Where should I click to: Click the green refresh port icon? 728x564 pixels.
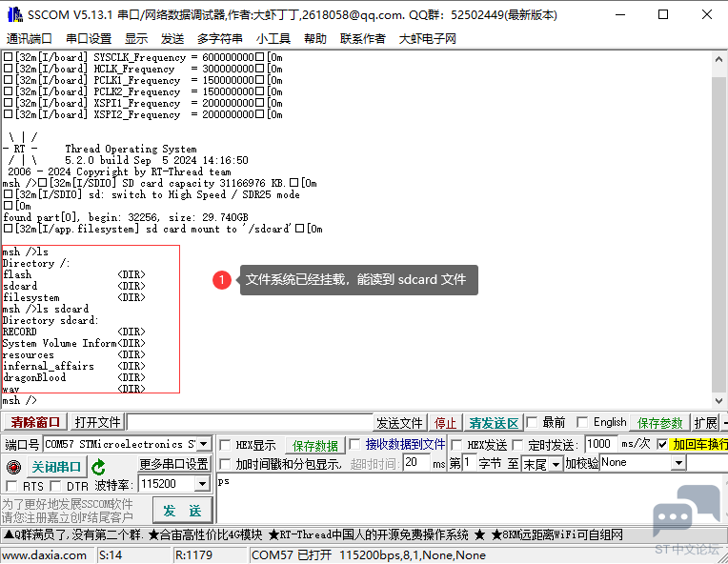click(x=98, y=467)
